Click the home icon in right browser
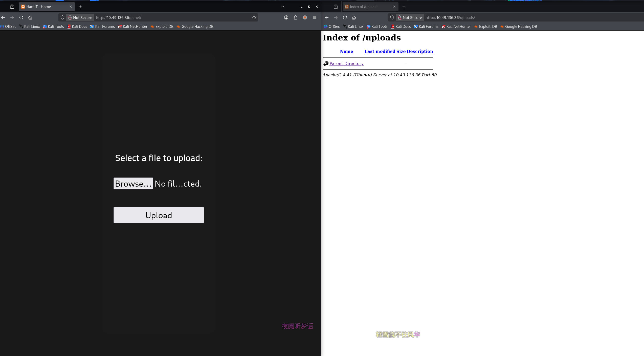Screen dimensions: 644x356 point(354,17)
